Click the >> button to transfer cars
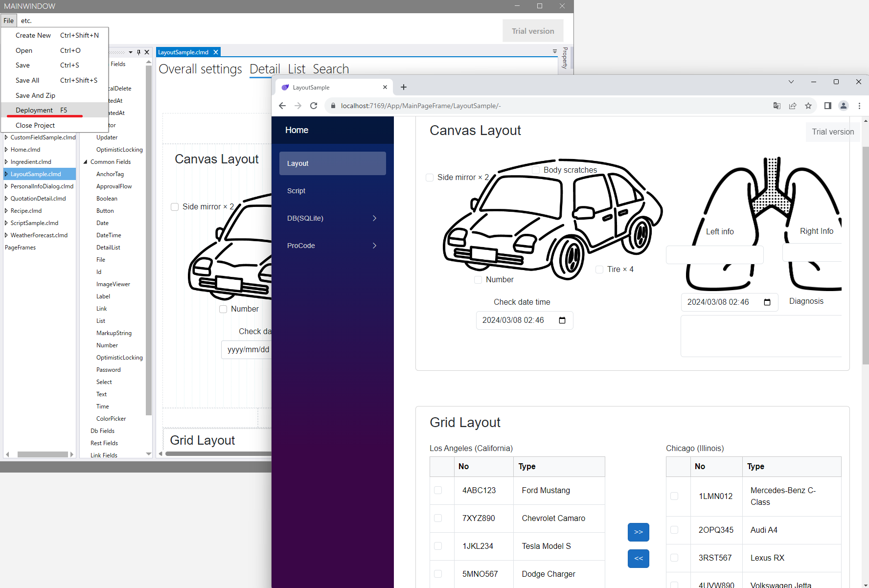 click(x=638, y=532)
